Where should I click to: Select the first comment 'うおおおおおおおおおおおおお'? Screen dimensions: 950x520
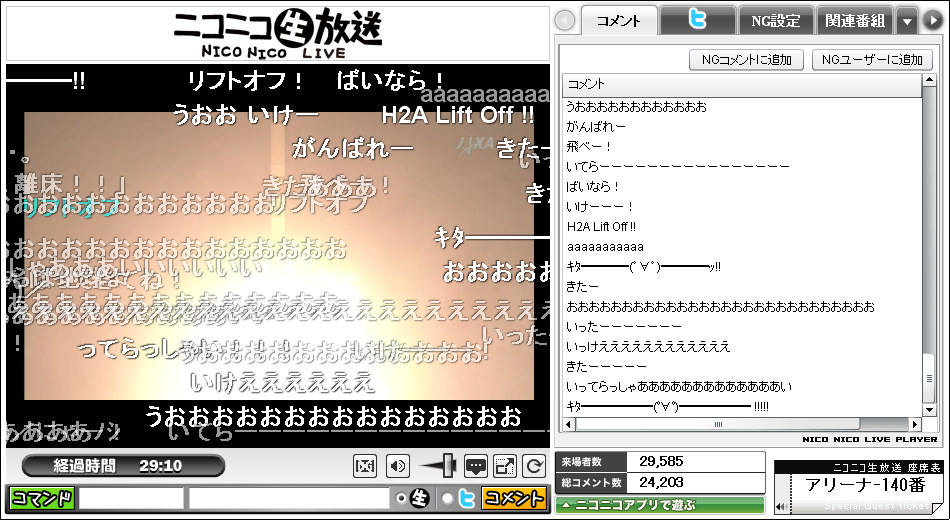tap(636, 107)
